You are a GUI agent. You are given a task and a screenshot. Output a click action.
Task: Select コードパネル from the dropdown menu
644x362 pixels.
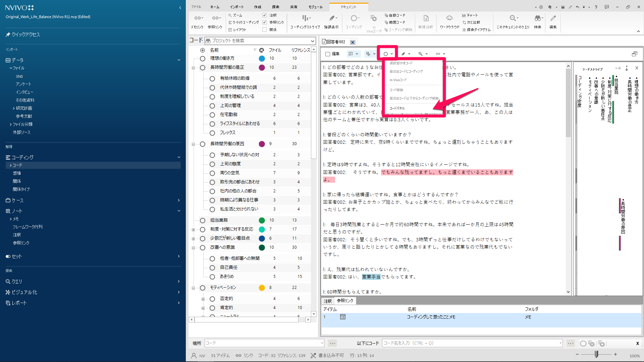pyautogui.click(x=397, y=108)
